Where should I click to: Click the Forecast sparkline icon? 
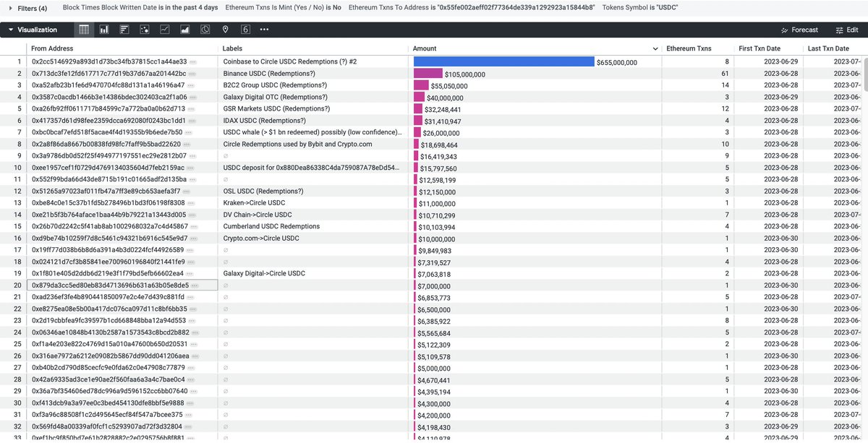[x=785, y=30]
